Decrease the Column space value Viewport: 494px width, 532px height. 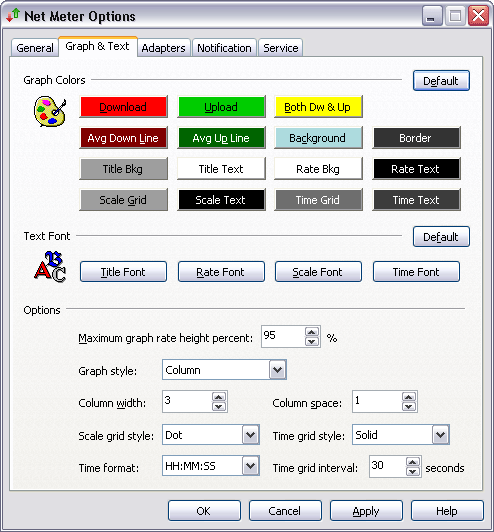tap(409, 406)
